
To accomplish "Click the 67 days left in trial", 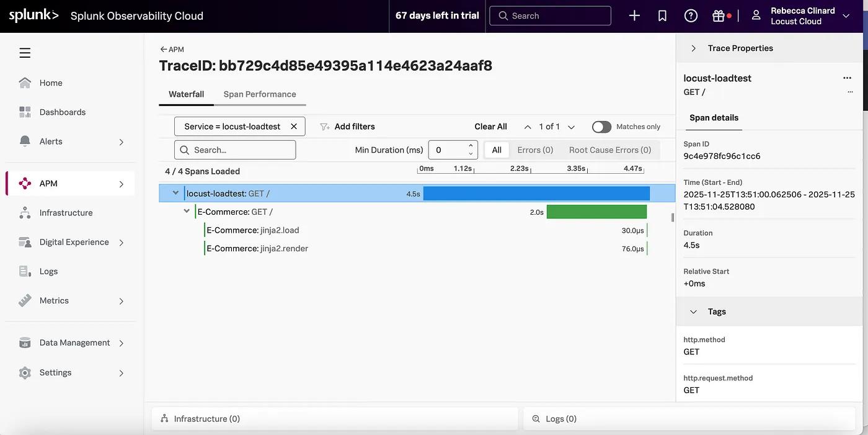I will [437, 16].
